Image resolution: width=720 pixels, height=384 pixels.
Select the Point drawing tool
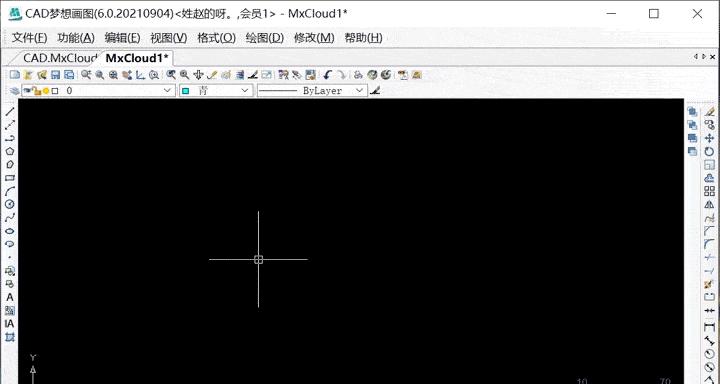coord(10,257)
